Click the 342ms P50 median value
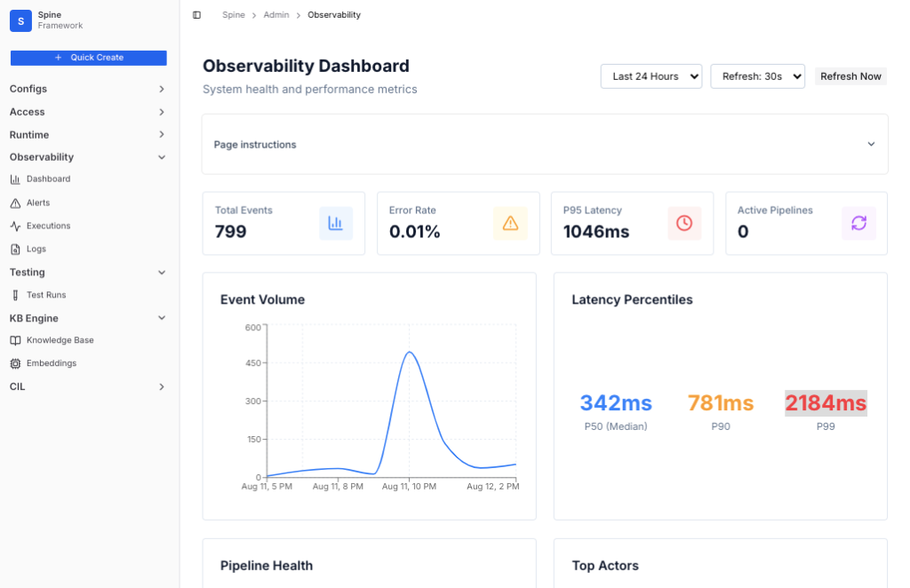910x588 pixels. [616, 402]
